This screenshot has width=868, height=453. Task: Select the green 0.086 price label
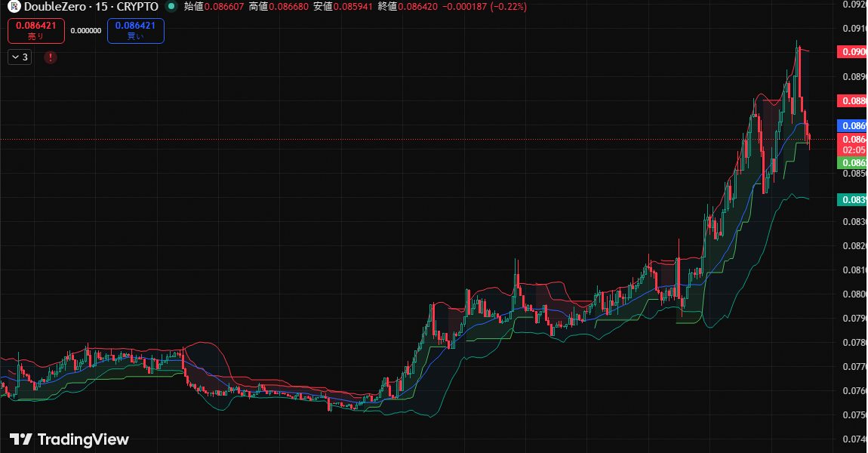(x=852, y=163)
